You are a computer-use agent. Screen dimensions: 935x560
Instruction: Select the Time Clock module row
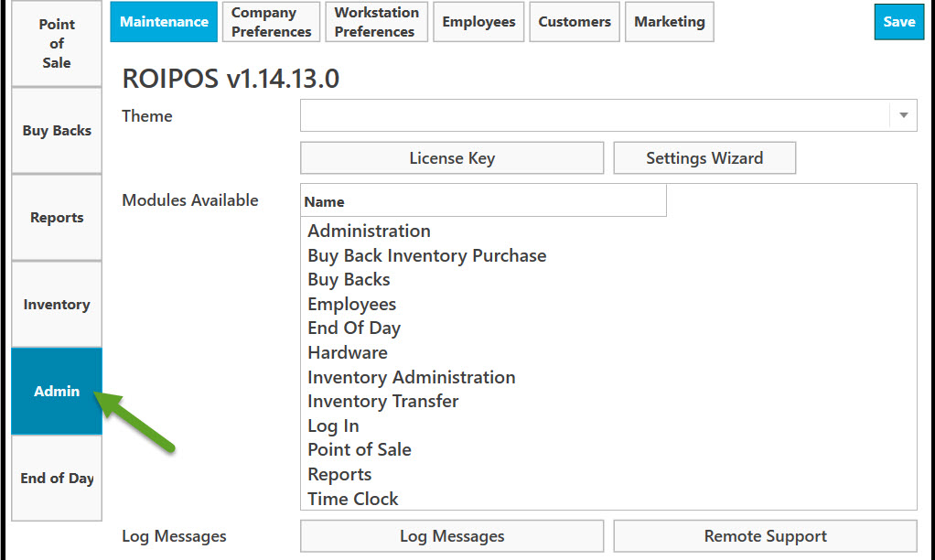(x=353, y=499)
